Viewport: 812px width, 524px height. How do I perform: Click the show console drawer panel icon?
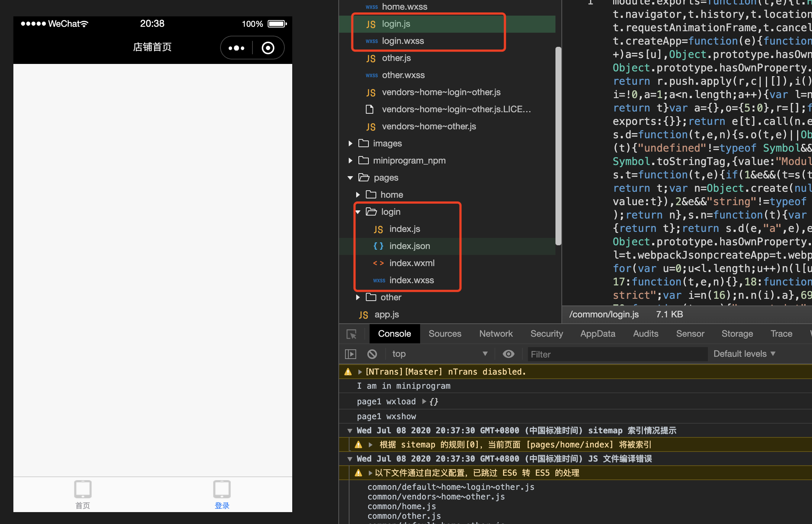click(350, 354)
